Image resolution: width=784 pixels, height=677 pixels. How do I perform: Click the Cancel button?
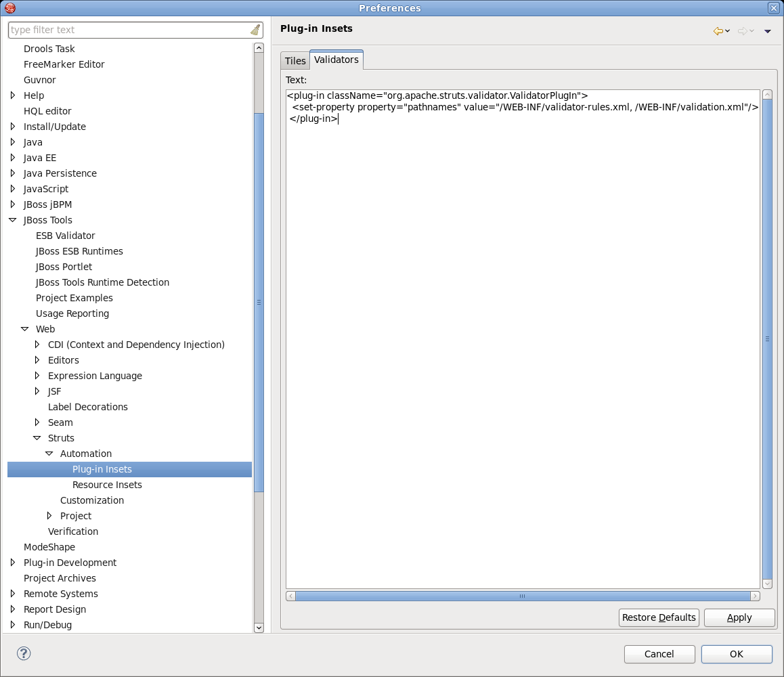click(659, 654)
